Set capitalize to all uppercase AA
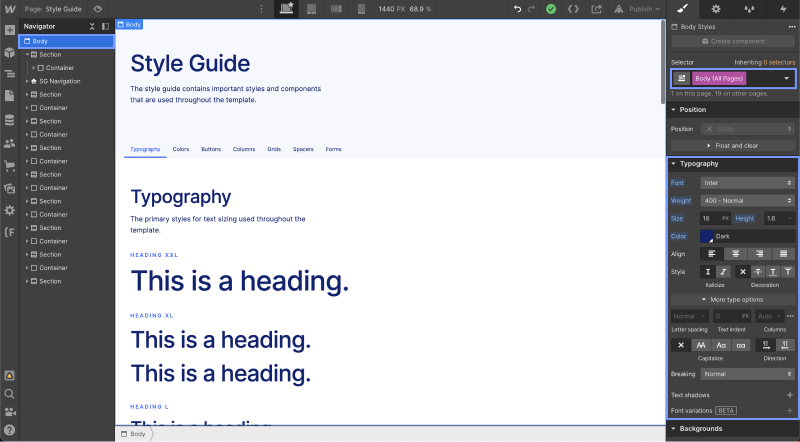This screenshot has width=800, height=442. coord(701,346)
